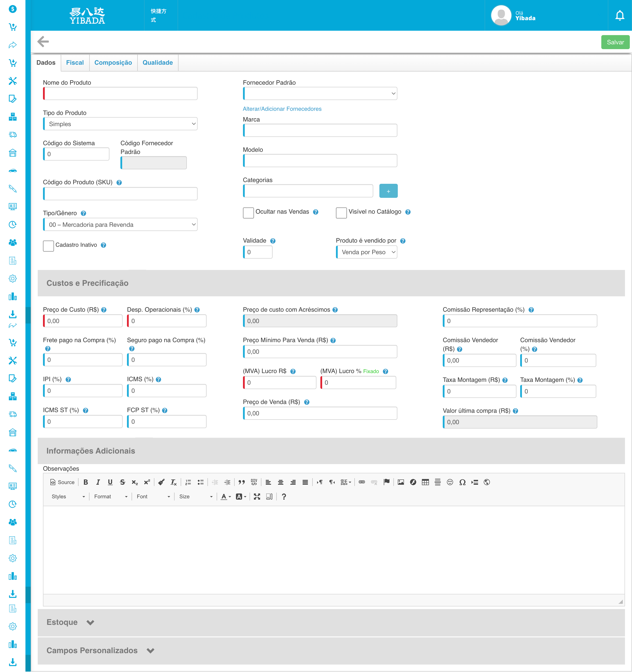Insert a table using the editor toolbar
The width and height of the screenshot is (632, 672).
tap(425, 482)
